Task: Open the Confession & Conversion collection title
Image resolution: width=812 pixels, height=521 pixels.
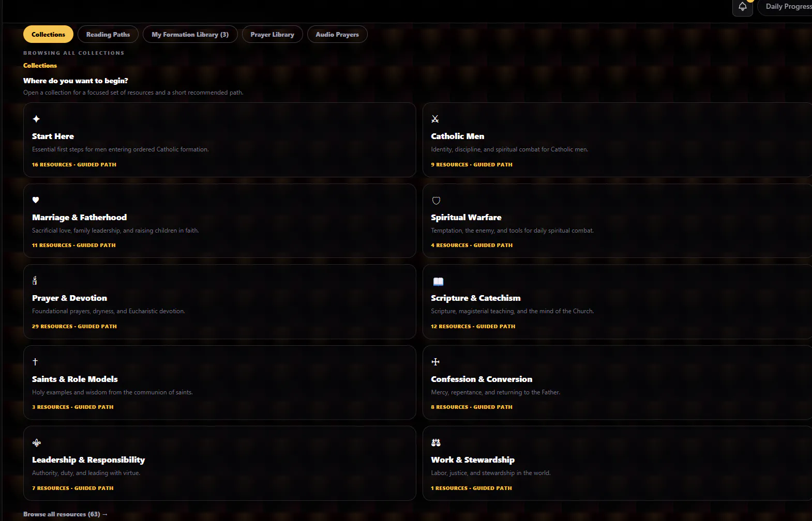Action: pyautogui.click(x=482, y=379)
